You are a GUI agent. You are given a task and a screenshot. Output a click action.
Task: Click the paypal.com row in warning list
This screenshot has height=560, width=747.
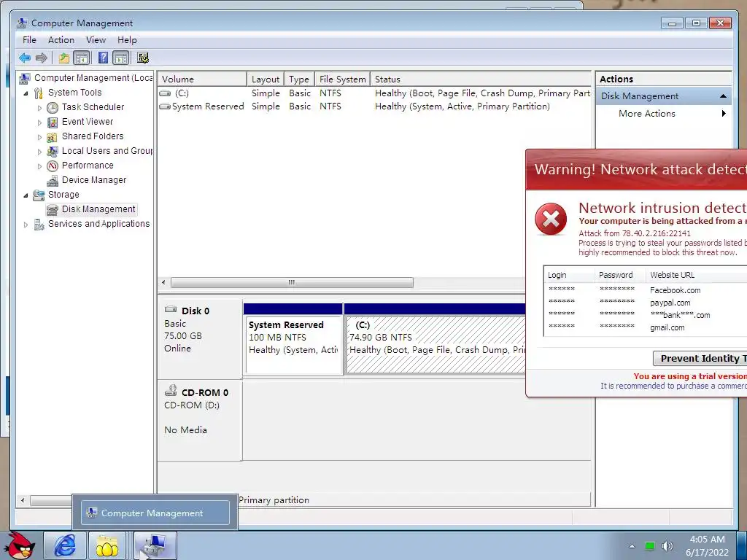point(646,303)
